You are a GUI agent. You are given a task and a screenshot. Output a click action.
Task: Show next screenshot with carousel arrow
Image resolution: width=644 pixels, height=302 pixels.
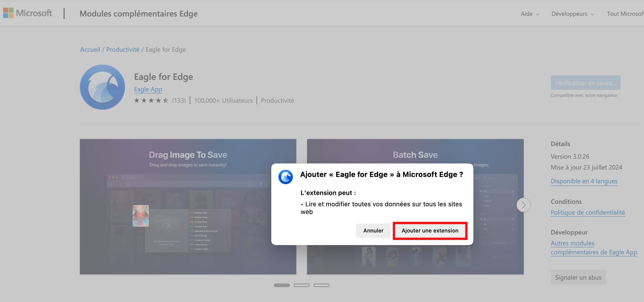click(x=524, y=205)
